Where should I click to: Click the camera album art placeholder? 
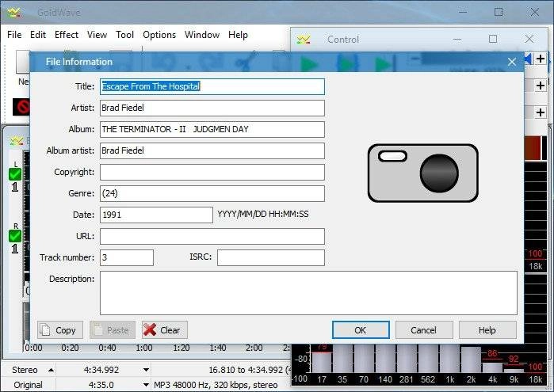423,173
